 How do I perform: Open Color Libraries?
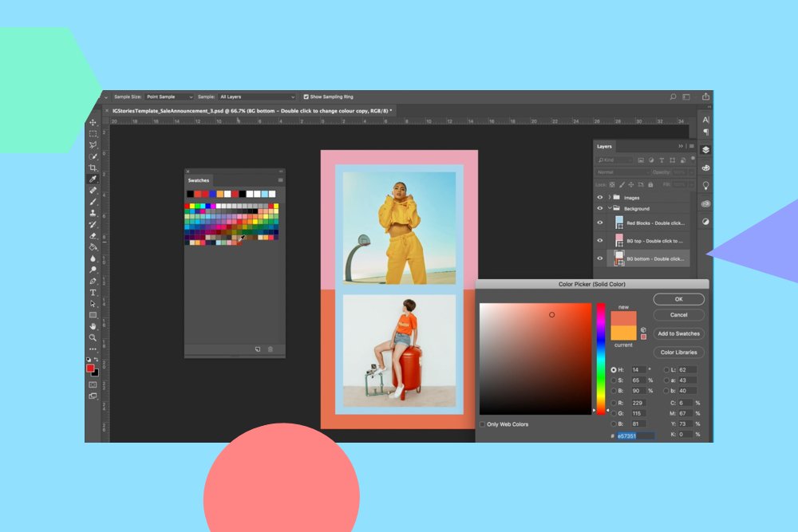tap(678, 353)
